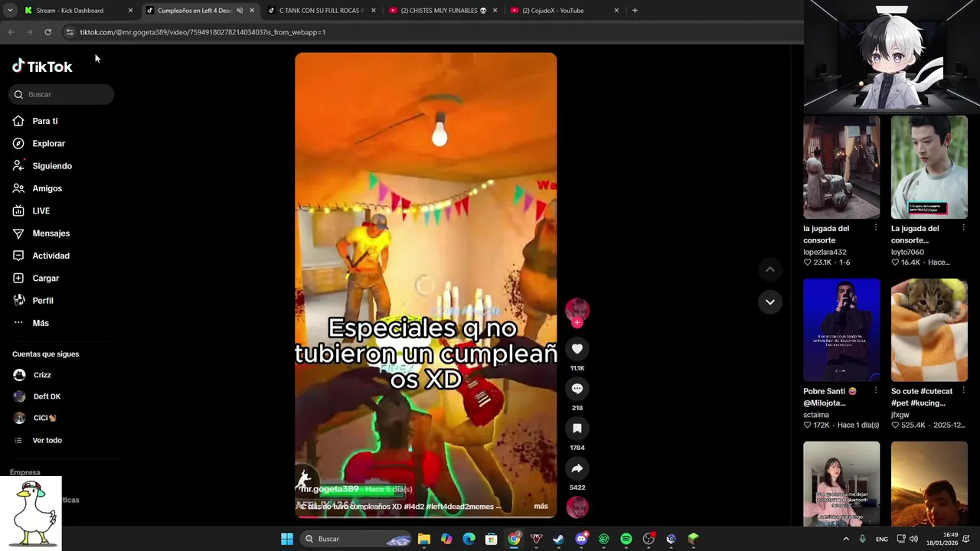Open Microsoft Store from the taskbar

pos(492,539)
